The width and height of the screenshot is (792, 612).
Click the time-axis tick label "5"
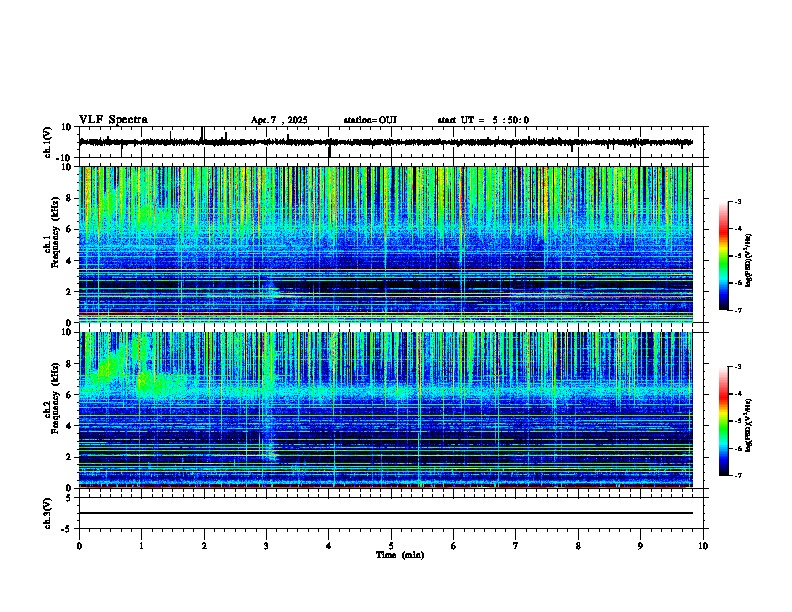click(x=391, y=546)
